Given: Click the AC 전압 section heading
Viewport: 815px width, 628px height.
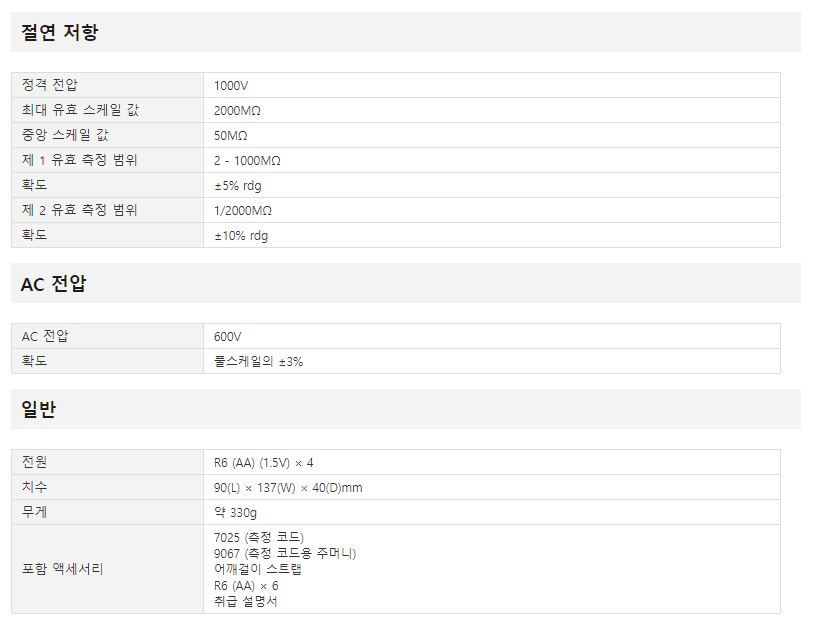Looking at the screenshot, I should [54, 284].
